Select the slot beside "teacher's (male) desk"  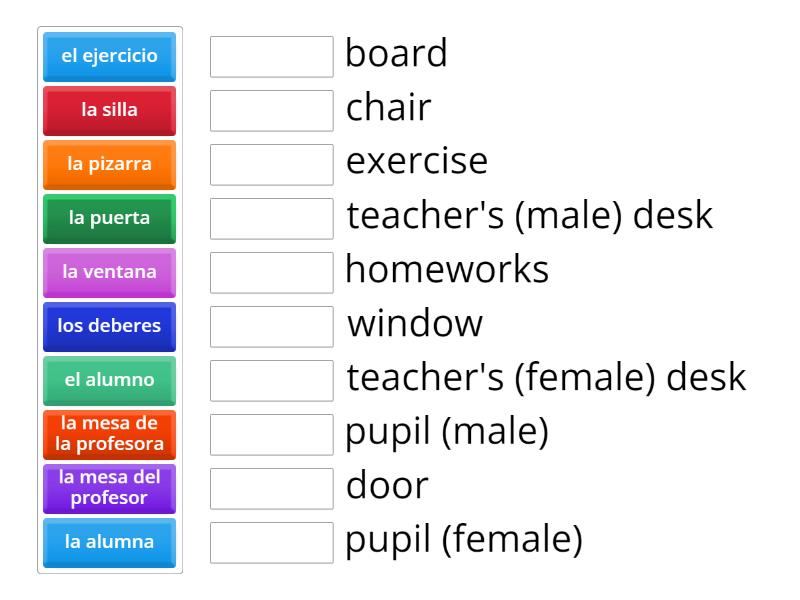(x=272, y=219)
